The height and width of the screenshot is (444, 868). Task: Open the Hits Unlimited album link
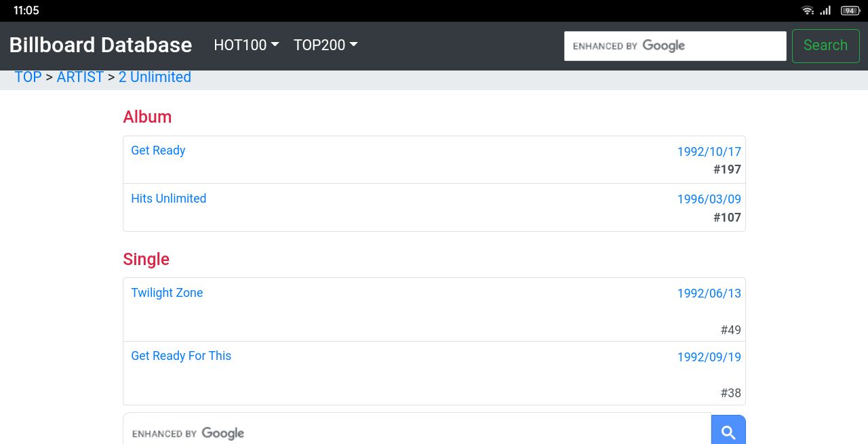point(168,199)
